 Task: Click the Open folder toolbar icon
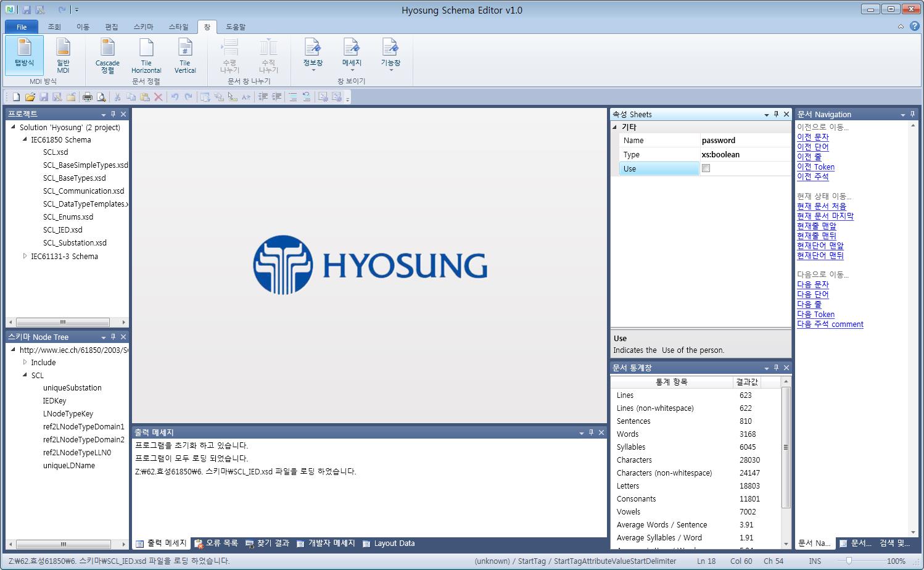tap(30, 97)
